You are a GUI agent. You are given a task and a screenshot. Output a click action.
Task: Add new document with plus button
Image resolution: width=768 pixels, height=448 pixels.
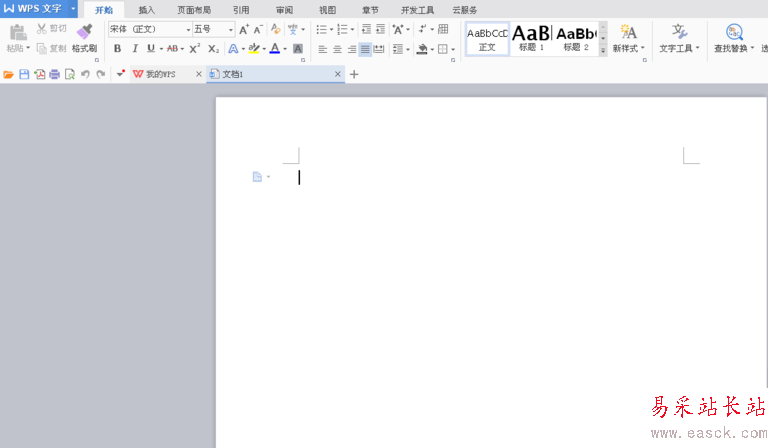pyautogui.click(x=354, y=74)
